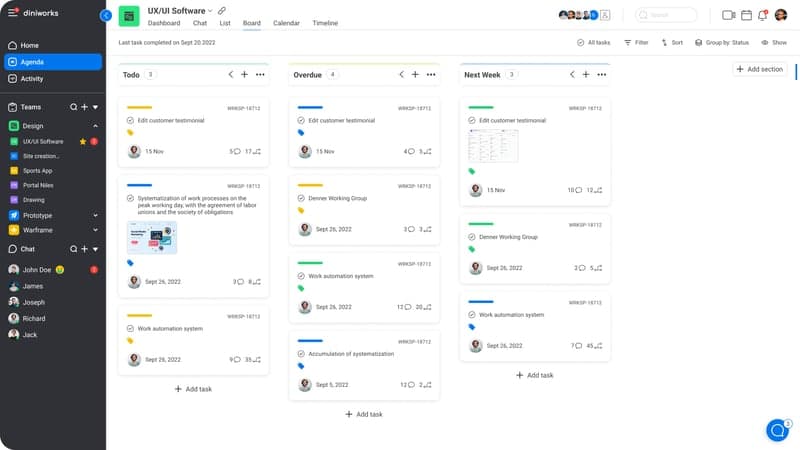Toggle completion of Work automation system in Todo
The image size is (800, 450).
click(x=131, y=328)
